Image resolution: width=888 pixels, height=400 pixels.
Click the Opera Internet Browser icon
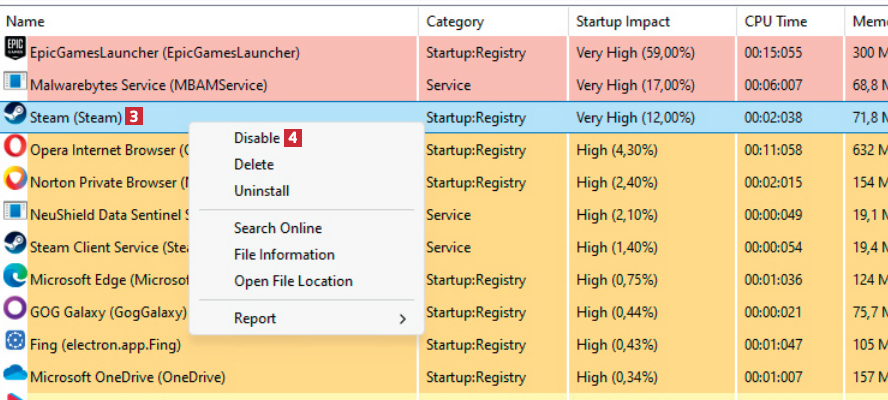point(15,148)
